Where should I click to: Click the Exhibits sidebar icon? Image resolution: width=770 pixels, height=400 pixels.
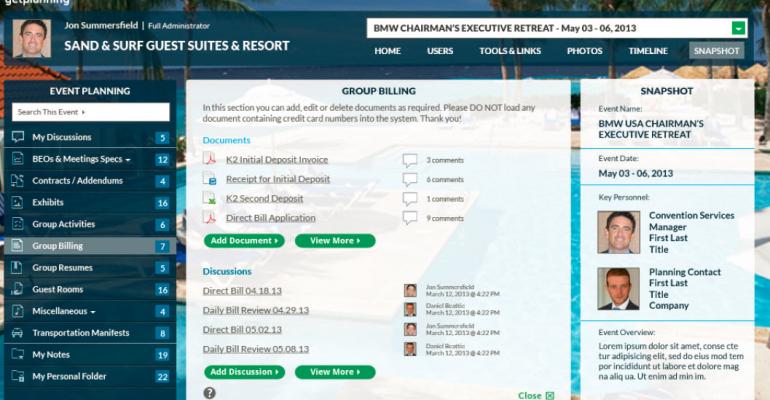[18, 202]
